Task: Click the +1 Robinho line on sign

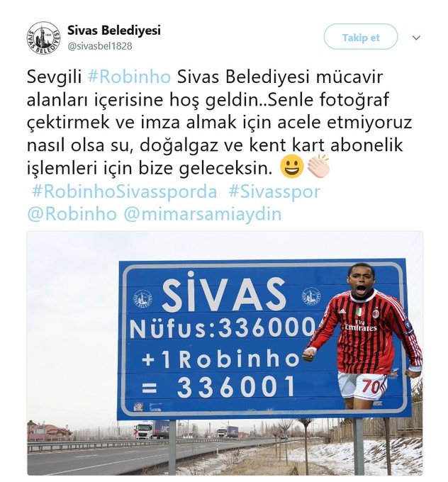Action: 220,359
